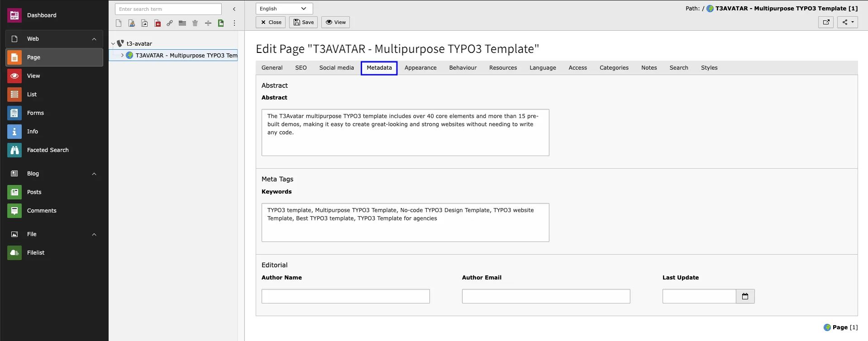Collapse the File module group
Screen dimensions: 868x341
[94, 234]
